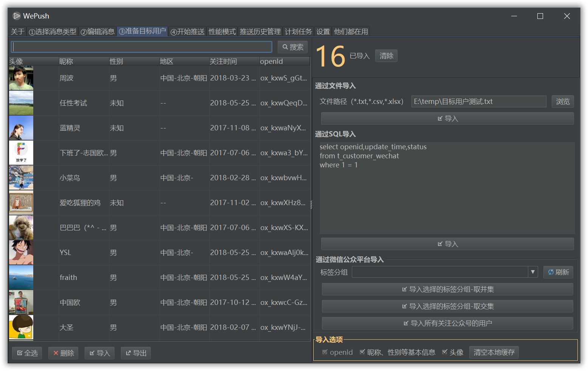Click 导入所有关注公众号的用户 button

447,323
